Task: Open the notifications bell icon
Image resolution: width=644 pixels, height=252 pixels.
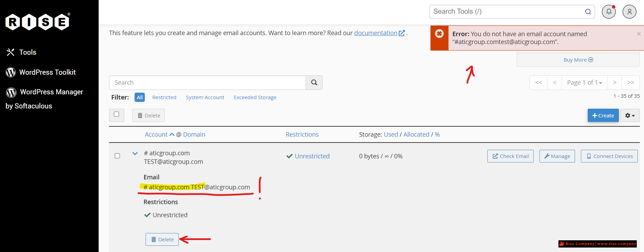Action: point(609,12)
